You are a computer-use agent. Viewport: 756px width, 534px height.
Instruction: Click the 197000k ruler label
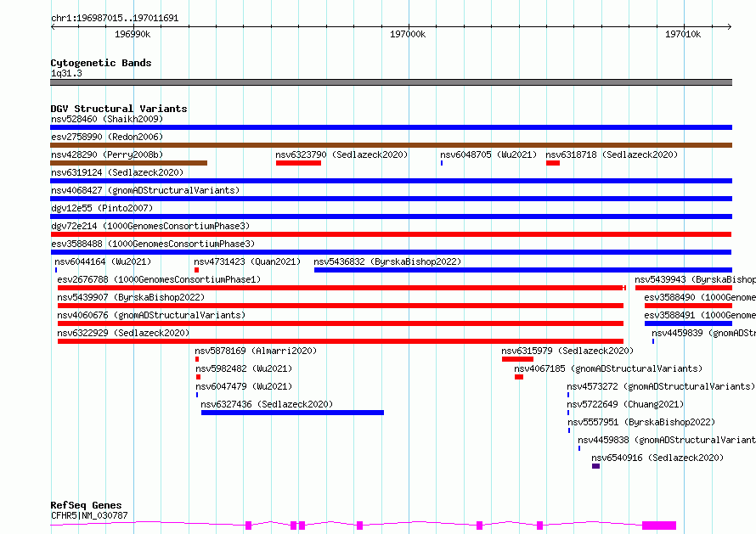click(408, 34)
